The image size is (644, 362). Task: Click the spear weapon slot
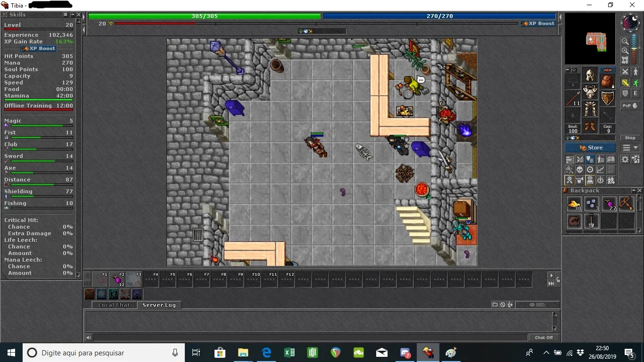(x=573, y=98)
